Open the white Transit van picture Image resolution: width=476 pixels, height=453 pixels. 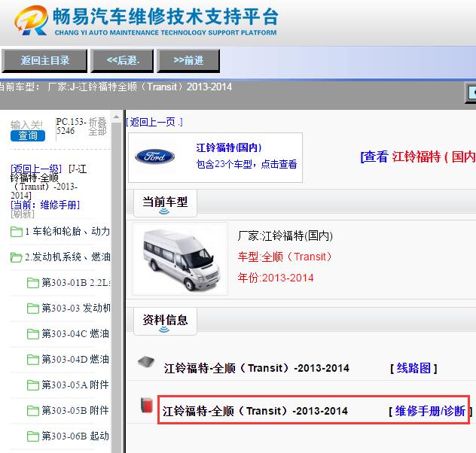click(x=180, y=259)
